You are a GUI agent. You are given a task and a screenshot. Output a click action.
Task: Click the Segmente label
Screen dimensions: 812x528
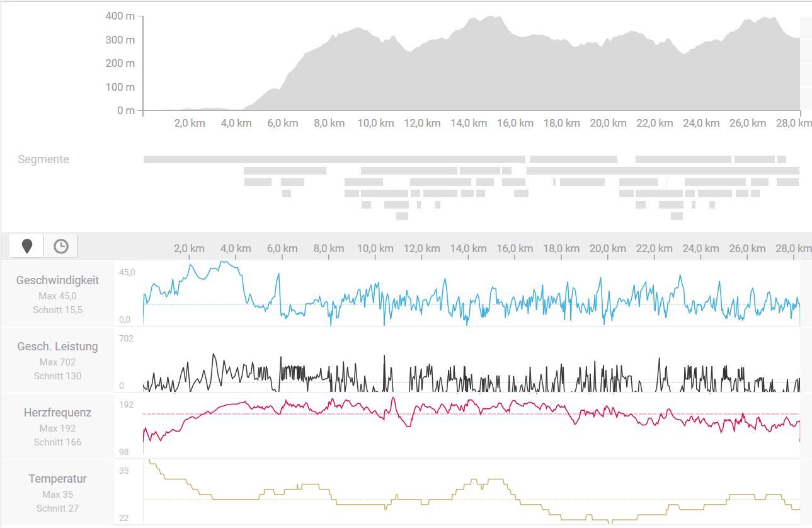tap(43, 159)
